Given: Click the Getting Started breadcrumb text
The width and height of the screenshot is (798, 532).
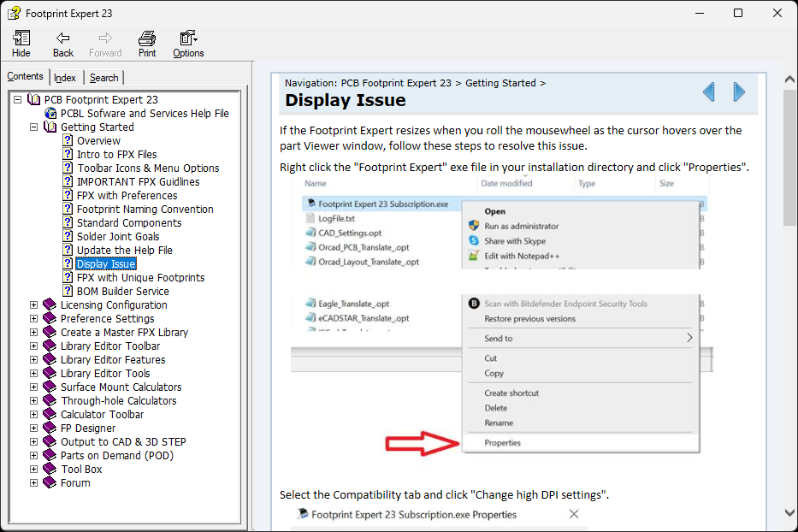Looking at the screenshot, I should [500, 83].
